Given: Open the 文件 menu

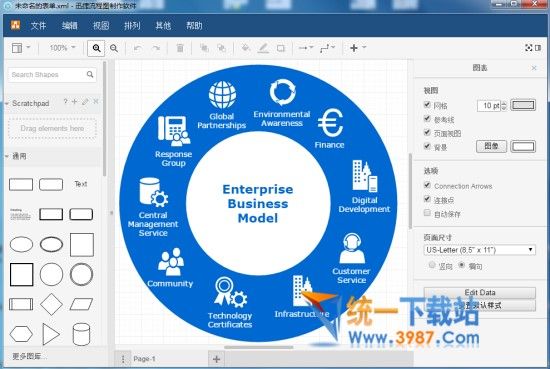Looking at the screenshot, I should pos(38,26).
